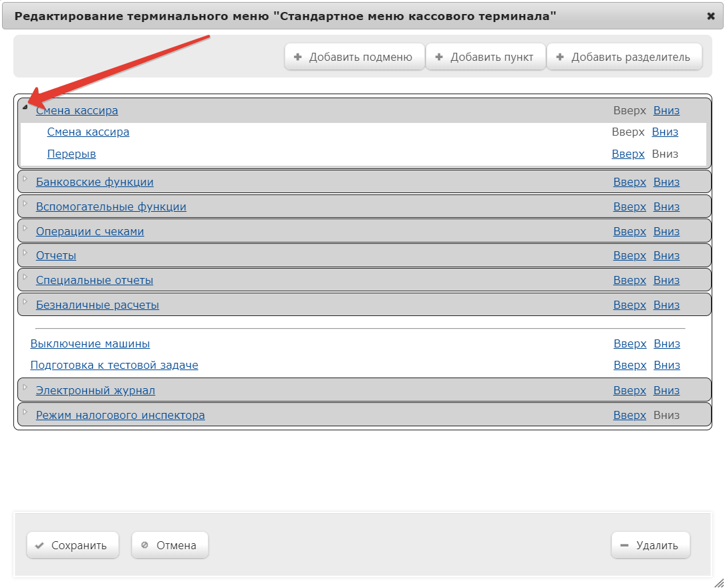Move Банковские функции down with Вниз
The height and width of the screenshot is (588, 725).
(x=666, y=182)
